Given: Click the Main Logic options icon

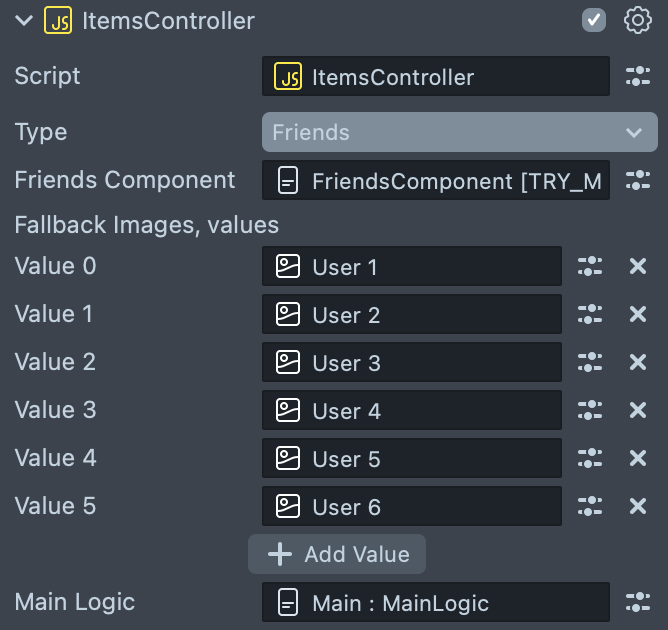Looking at the screenshot, I should pyautogui.click(x=637, y=602).
